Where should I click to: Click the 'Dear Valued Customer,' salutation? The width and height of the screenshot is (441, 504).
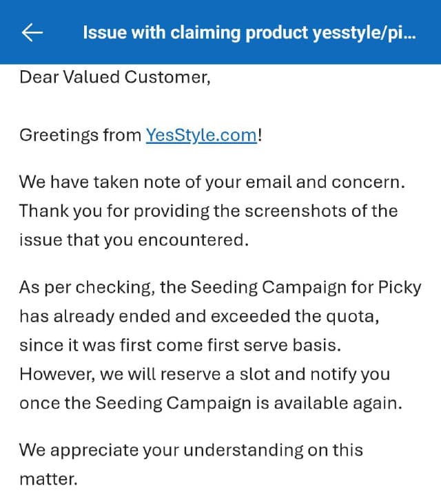click(x=114, y=77)
